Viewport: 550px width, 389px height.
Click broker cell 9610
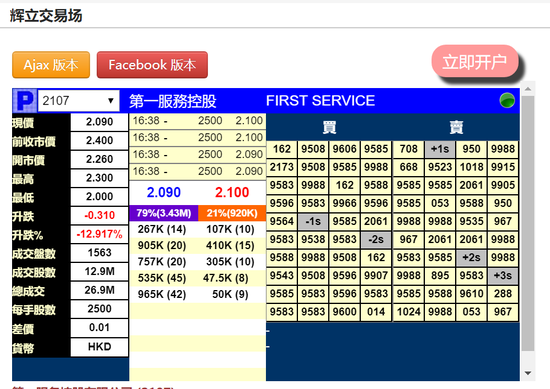[471, 294]
